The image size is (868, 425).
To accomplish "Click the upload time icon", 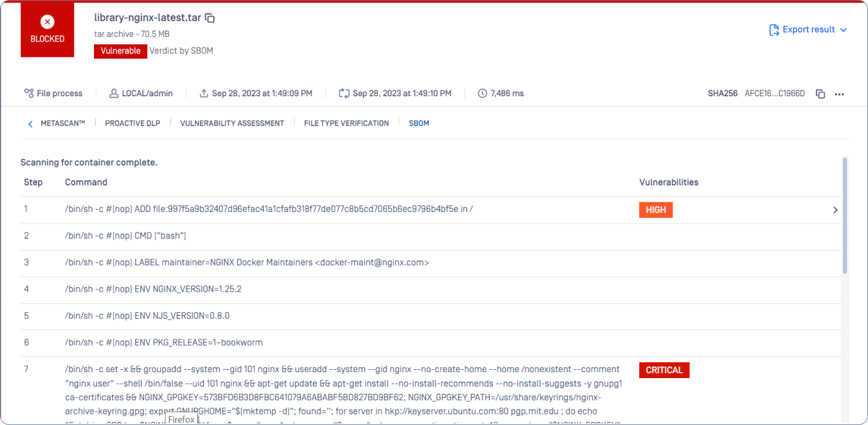I will 204,93.
